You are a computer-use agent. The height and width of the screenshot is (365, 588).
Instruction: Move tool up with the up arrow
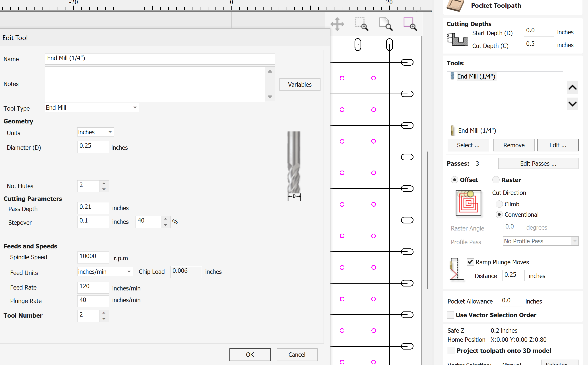pos(572,87)
